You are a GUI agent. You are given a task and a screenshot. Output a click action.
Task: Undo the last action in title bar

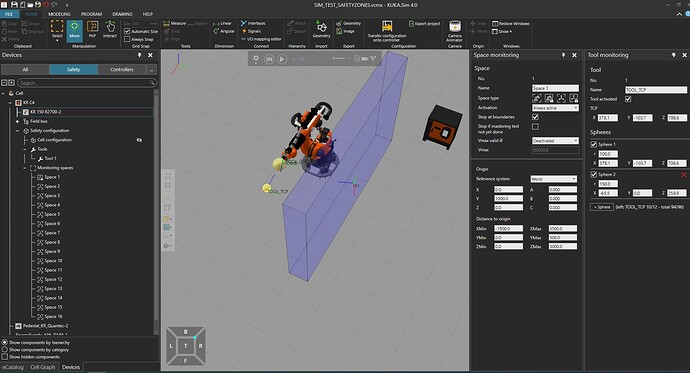click(46, 5)
